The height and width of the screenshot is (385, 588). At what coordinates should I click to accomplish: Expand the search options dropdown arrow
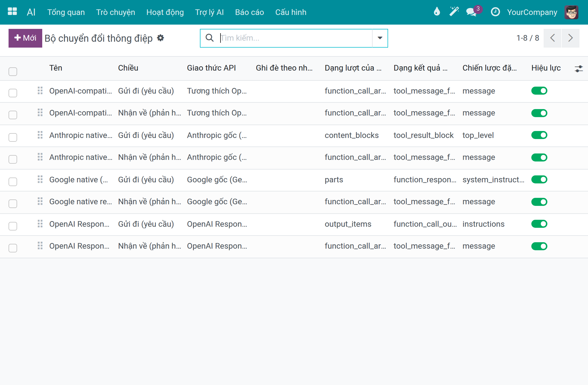(x=380, y=38)
